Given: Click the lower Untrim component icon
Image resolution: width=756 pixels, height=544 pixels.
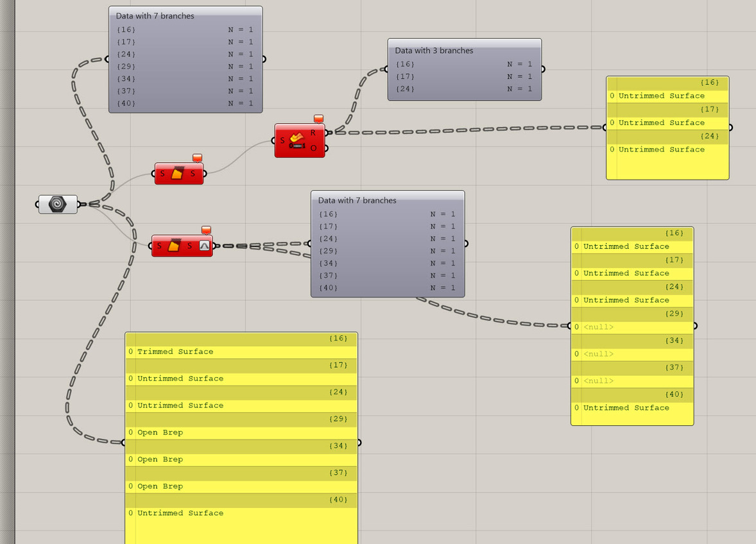Looking at the screenshot, I should click(174, 246).
